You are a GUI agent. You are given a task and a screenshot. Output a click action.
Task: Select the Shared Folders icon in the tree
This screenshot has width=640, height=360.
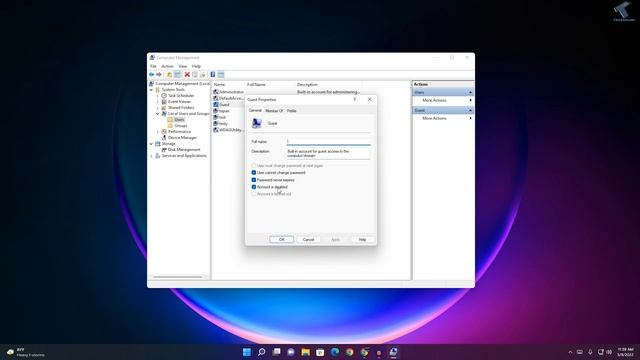(164, 108)
